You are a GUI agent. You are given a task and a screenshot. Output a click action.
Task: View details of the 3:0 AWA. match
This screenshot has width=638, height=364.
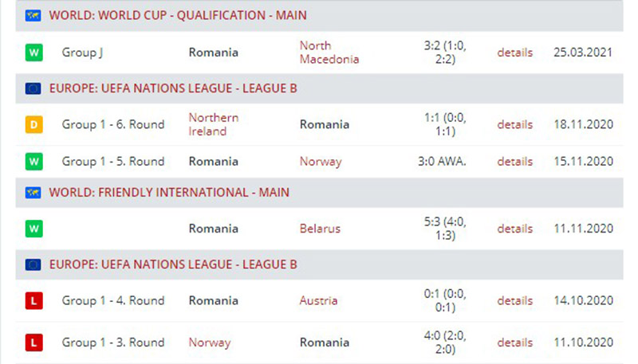[514, 162]
